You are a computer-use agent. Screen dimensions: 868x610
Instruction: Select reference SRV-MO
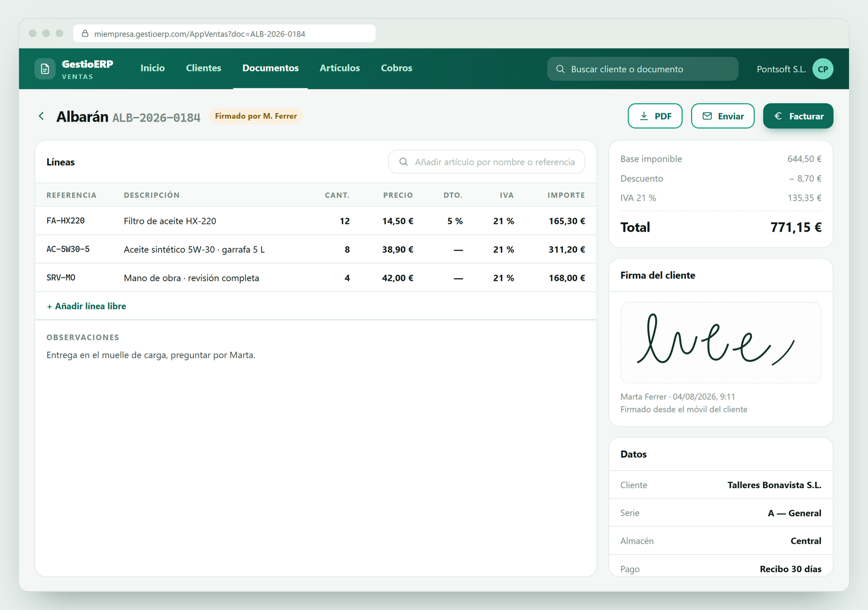click(x=61, y=278)
